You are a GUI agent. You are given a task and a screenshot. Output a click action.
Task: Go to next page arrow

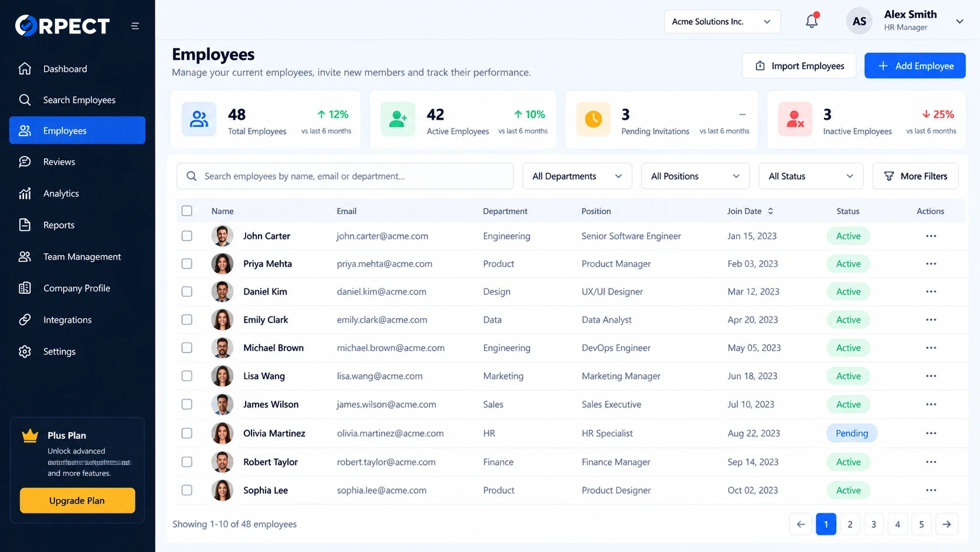tap(947, 524)
